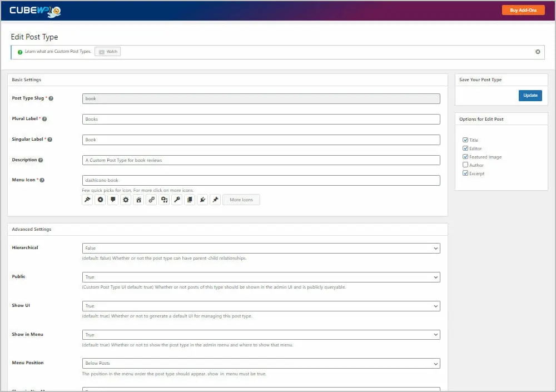The width and height of the screenshot is (556, 392).
Task: Select the store building icon as menu icon
Action: [x=138, y=199]
